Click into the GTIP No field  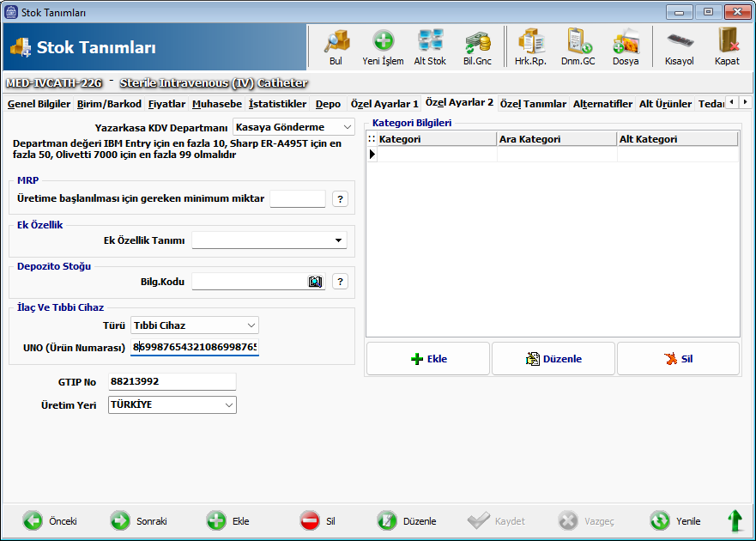pyautogui.click(x=172, y=382)
